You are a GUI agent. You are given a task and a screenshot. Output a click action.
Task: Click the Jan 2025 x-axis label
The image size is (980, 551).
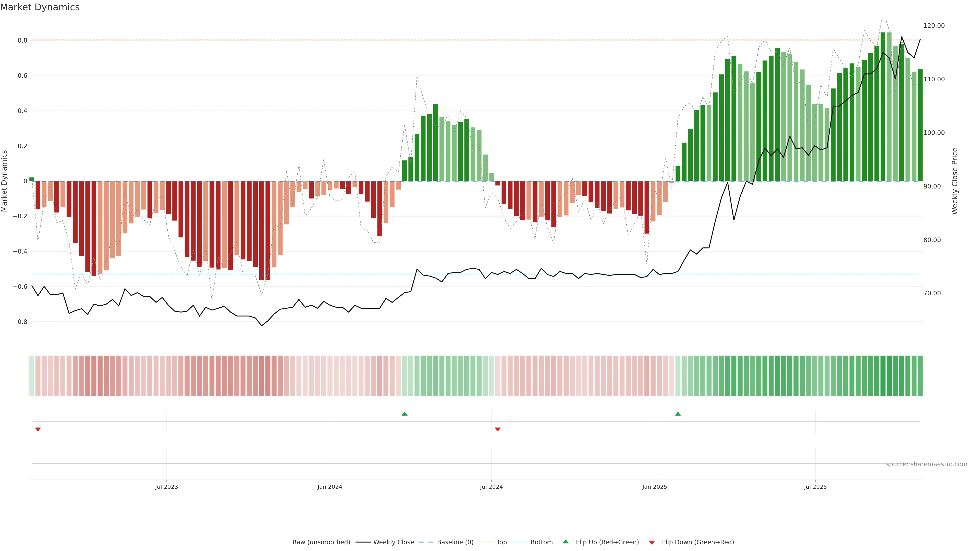tap(654, 487)
